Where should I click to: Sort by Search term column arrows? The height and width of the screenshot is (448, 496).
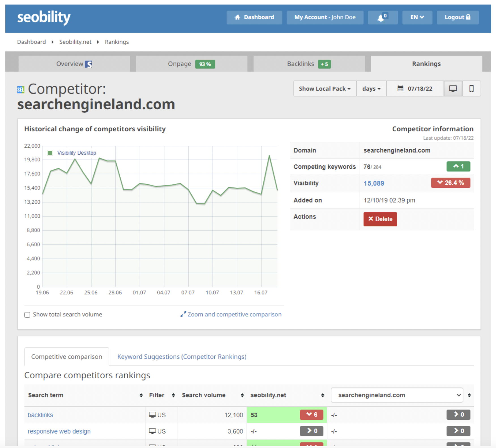(141, 395)
